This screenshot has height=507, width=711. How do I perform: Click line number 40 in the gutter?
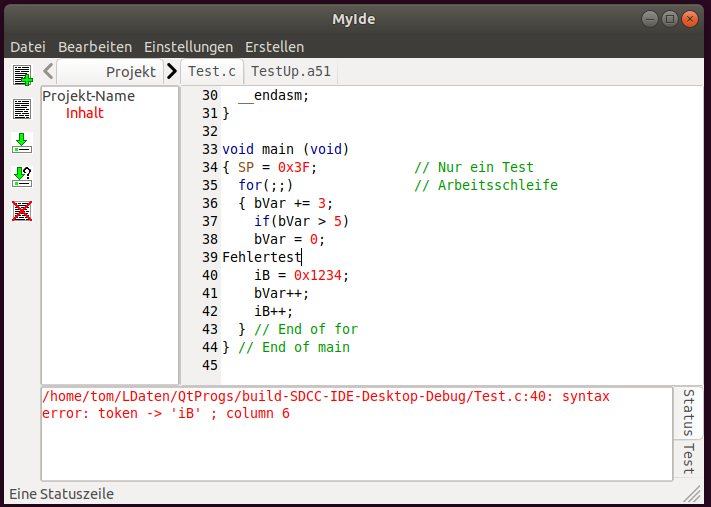(x=209, y=275)
